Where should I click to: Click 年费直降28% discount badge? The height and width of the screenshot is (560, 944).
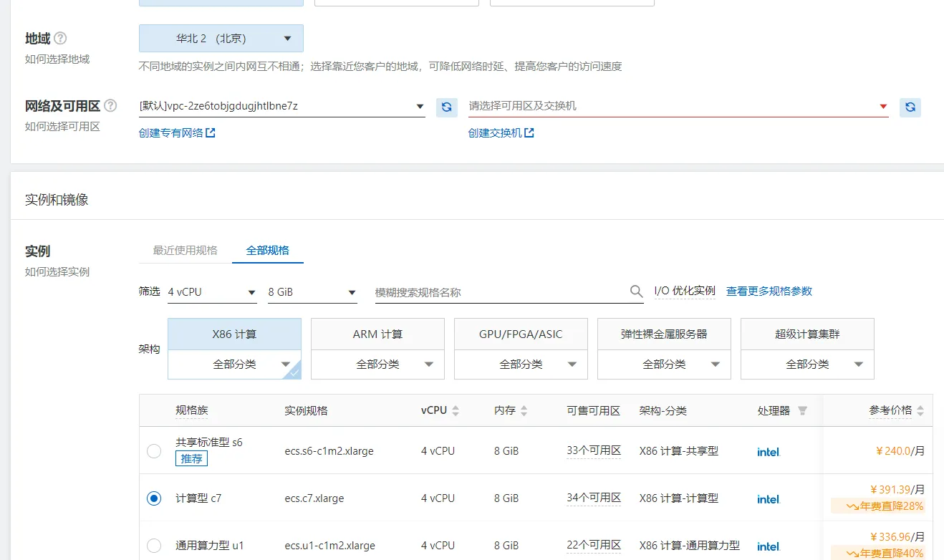878,506
